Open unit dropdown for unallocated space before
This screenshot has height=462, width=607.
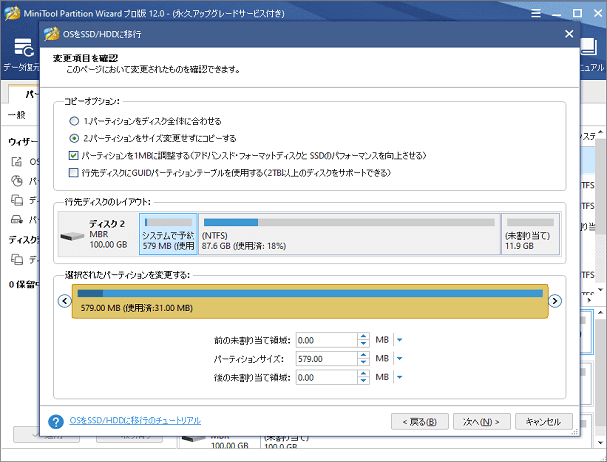pyautogui.click(x=400, y=340)
